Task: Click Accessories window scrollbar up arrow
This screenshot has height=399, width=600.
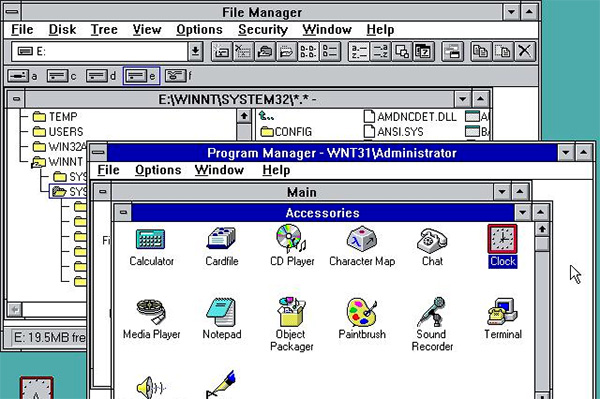Action: [x=541, y=229]
